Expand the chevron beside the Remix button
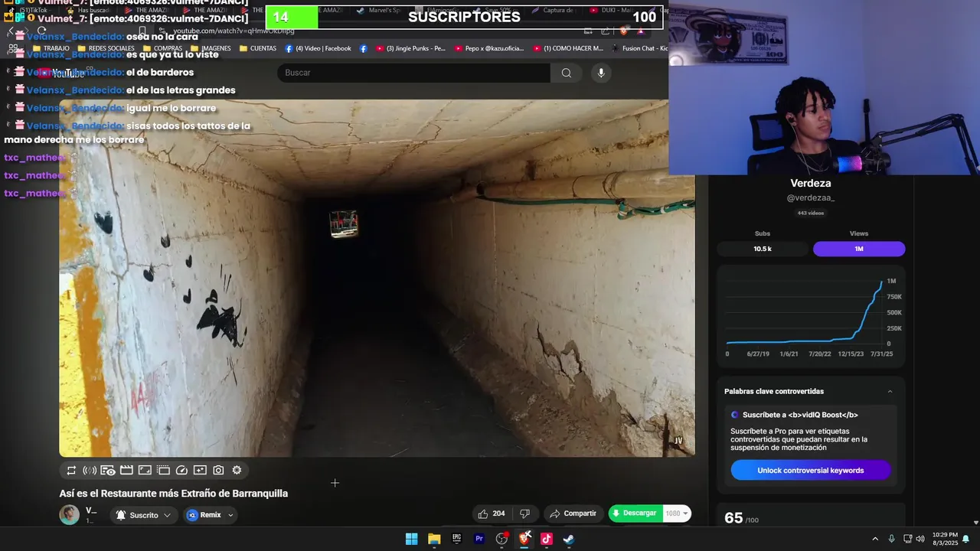Screen dimensions: 980x551 (x=230, y=515)
